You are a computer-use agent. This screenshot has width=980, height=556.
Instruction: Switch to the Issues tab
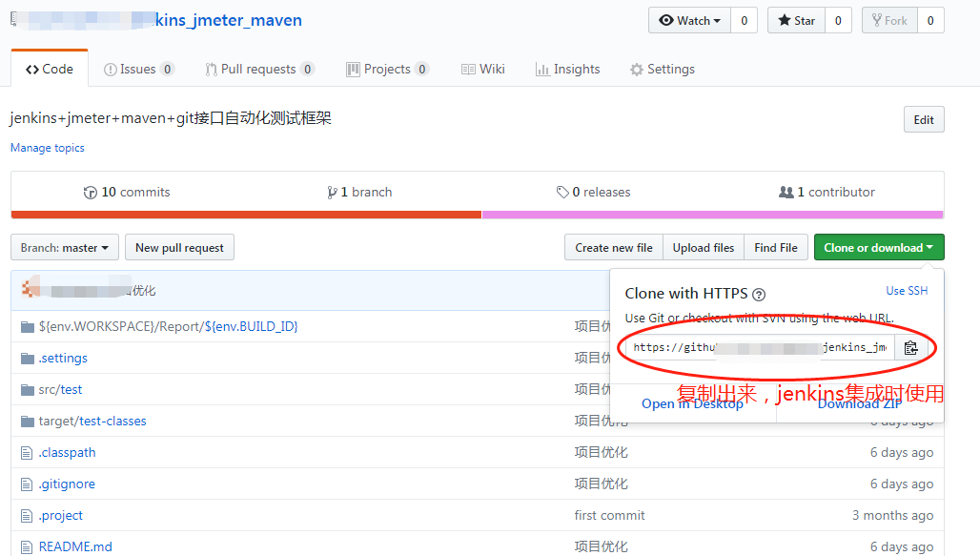coord(139,68)
